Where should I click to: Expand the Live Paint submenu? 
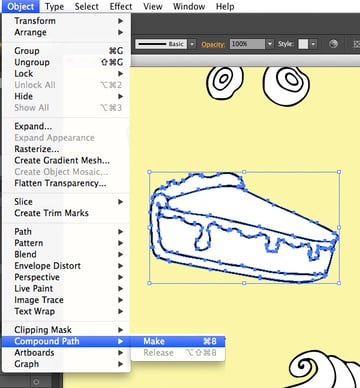tap(66, 288)
